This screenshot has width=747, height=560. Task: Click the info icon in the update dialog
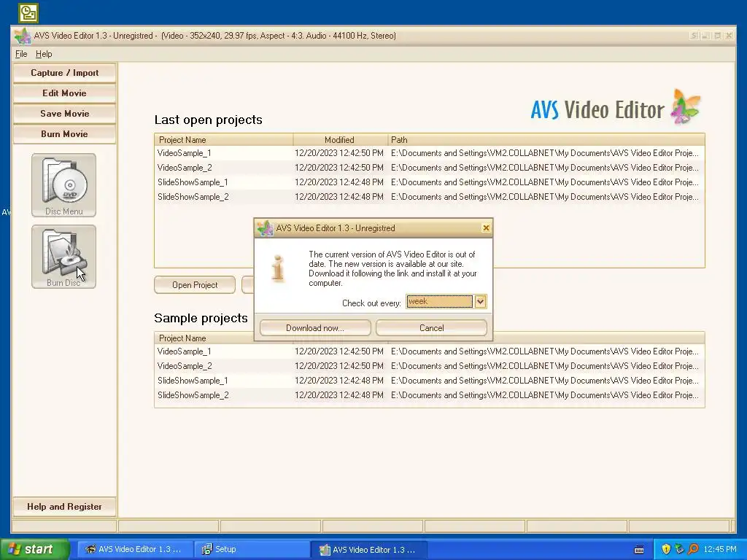tap(278, 268)
